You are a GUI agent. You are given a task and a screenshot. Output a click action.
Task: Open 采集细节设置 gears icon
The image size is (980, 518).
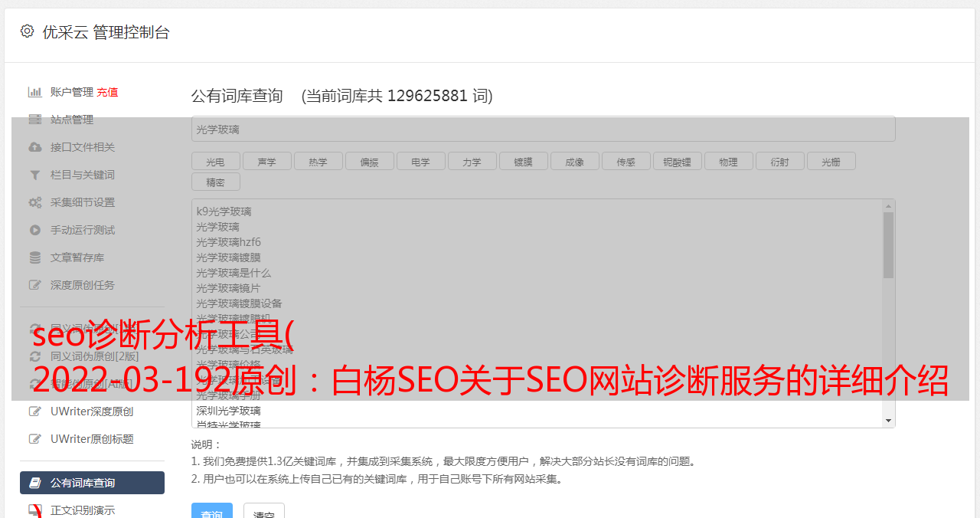pyautogui.click(x=35, y=202)
